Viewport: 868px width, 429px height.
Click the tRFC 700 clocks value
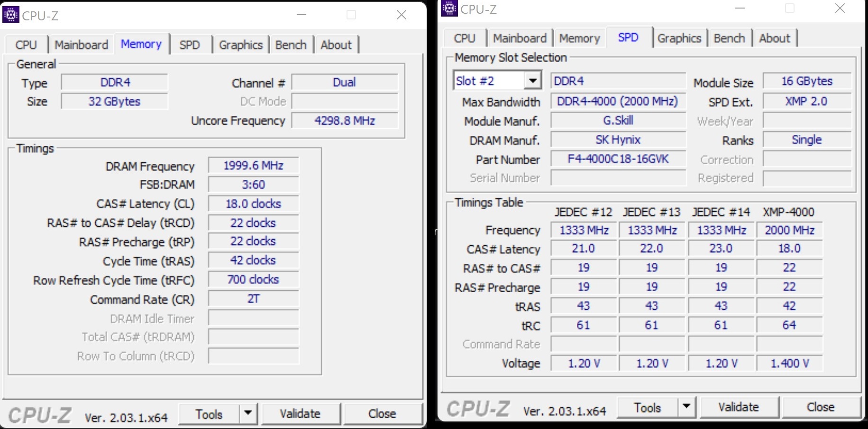click(254, 280)
